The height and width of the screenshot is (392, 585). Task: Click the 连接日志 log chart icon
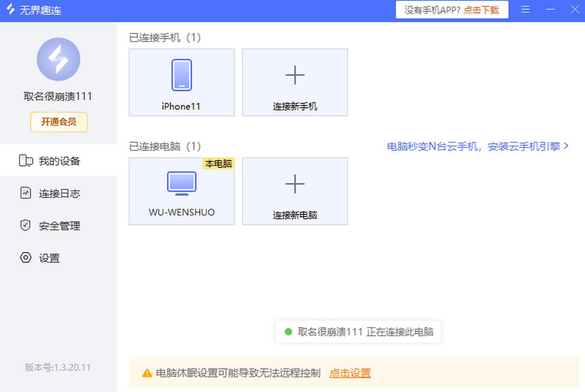pos(25,193)
